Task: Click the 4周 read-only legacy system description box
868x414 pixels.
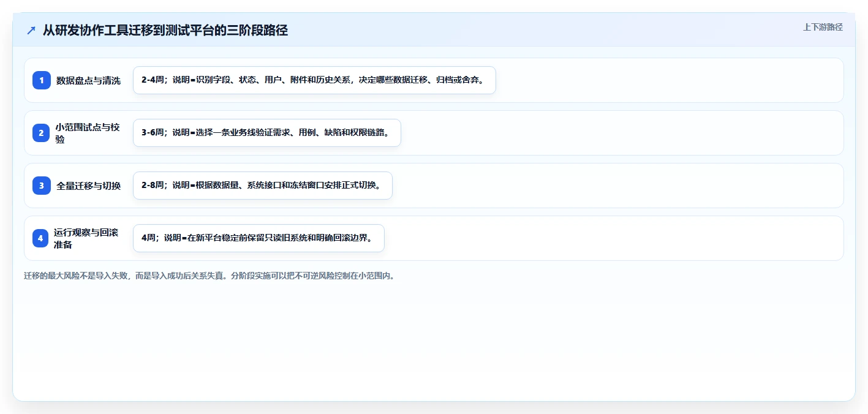Action: click(259, 238)
